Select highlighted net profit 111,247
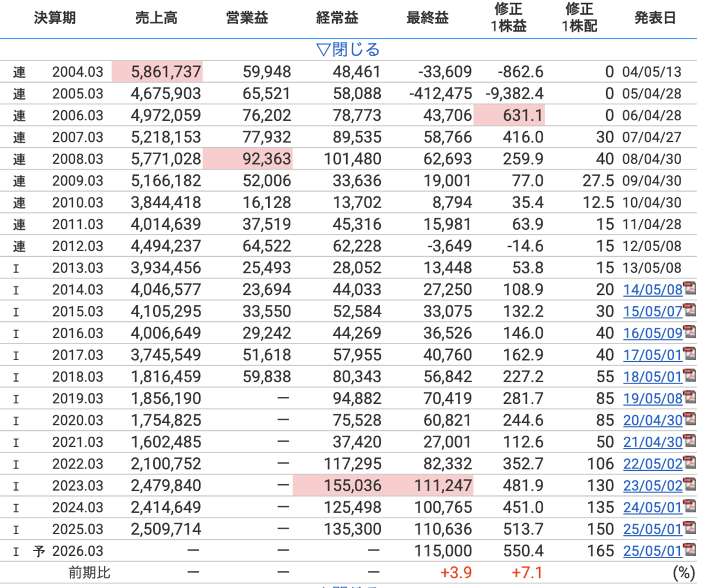 click(428, 485)
